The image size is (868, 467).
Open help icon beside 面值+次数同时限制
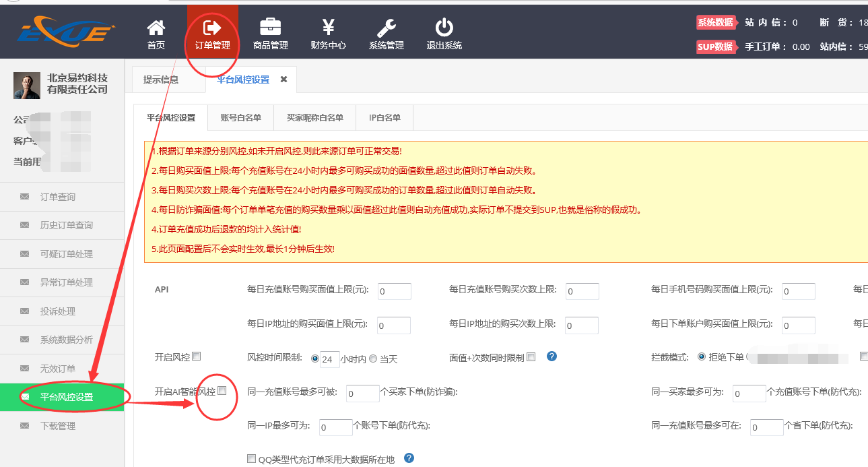pos(552,356)
